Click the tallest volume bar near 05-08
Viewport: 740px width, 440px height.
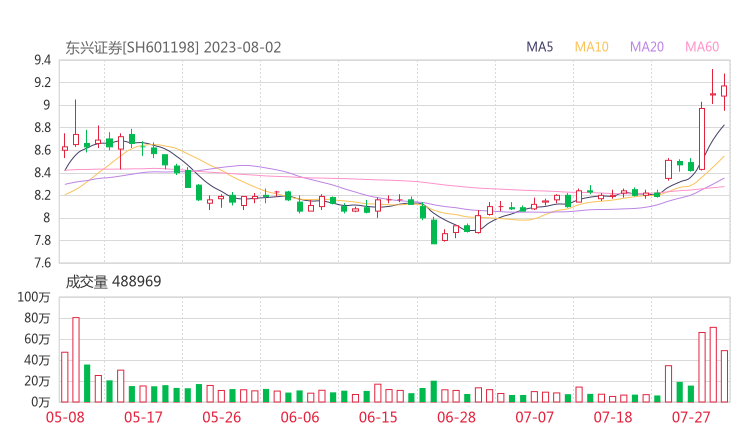tap(76, 360)
